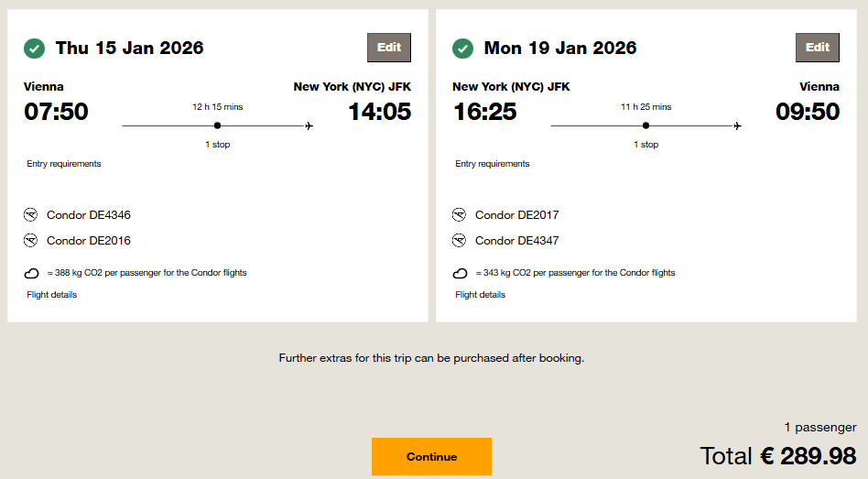Open Entry requirements for New York to Vienna
The height and width of the screenshot is (479, 868).
click(x=493, y=164)
